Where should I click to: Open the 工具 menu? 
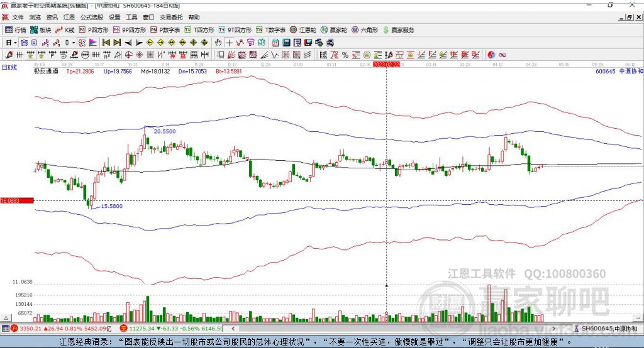(x=131, y=17)
